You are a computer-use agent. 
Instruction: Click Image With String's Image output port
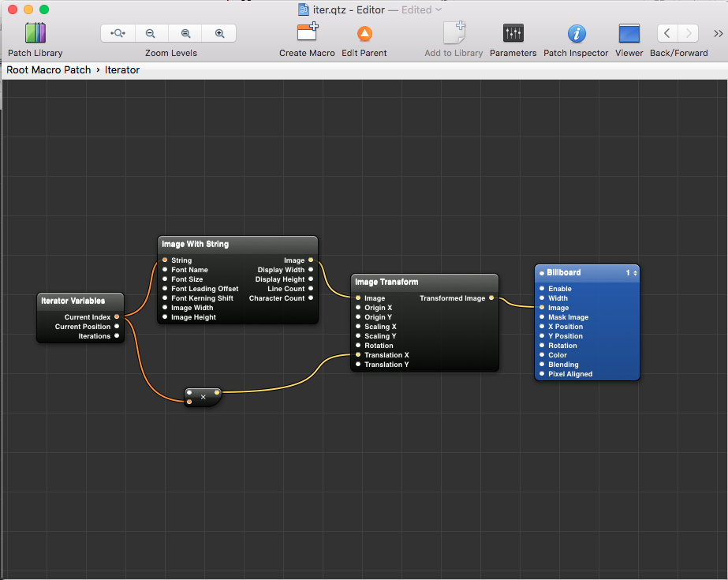pyautogui.click(x=311, y=260)
